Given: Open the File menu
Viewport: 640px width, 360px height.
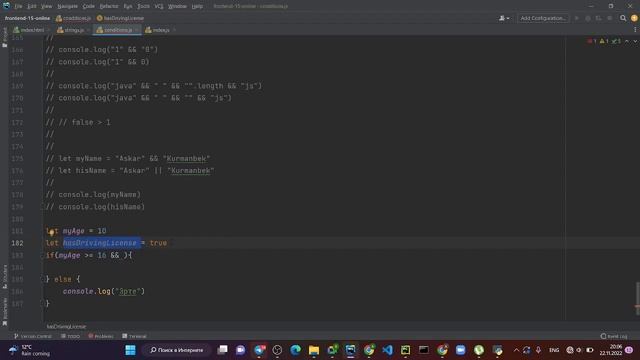Looking at the screenshot, I should pyautogui.click(x=18, y=6).
